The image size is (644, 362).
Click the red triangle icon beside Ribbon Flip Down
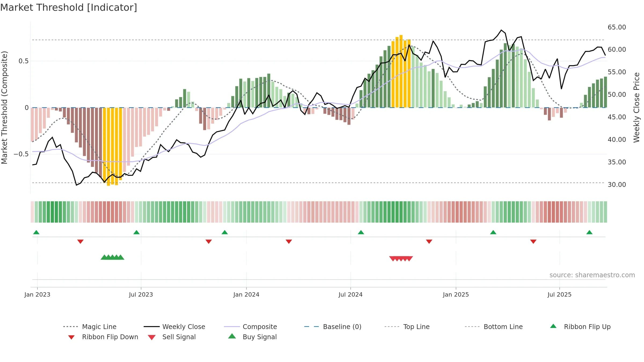pos(71,337)
